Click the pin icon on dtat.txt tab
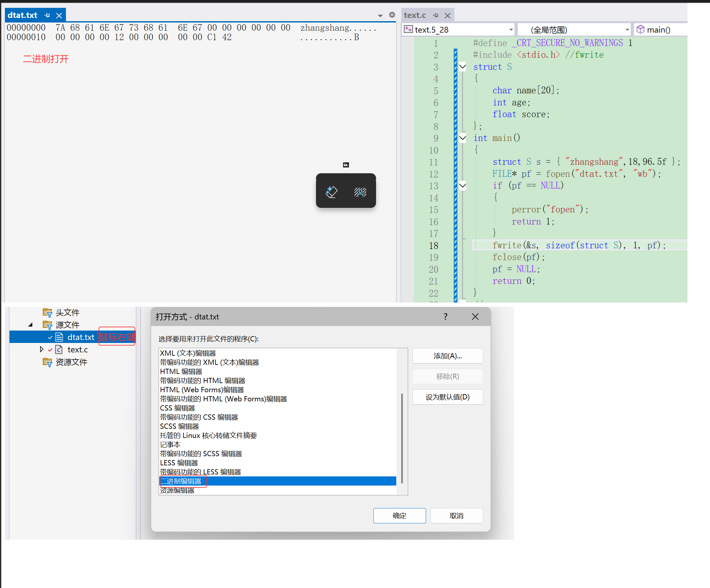This screenshot has height=588, width=710. point(47,15)
